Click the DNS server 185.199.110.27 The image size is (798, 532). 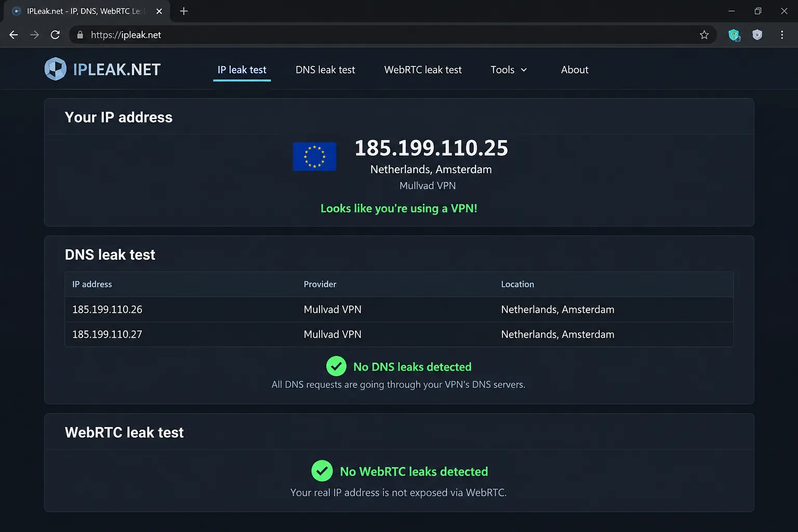tap(107, 335)
